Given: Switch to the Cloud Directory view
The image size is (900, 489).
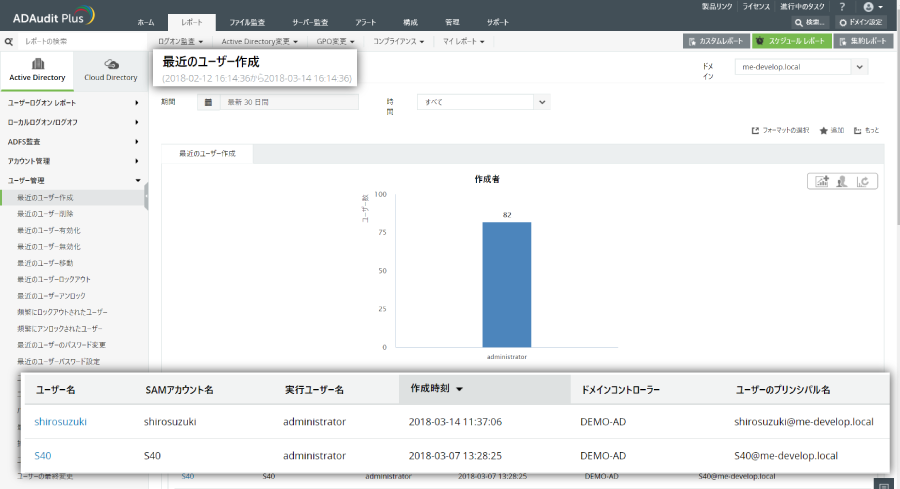Looking at the screenshot, I should pyautogui.click(x=111, y=70).
